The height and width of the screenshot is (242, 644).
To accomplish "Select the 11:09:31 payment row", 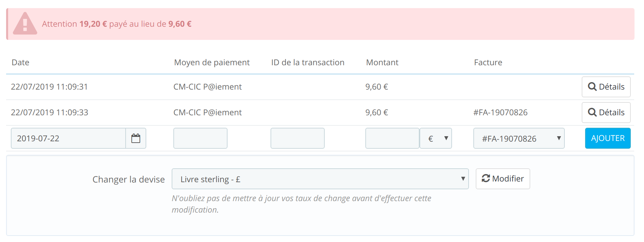I will pyautogui.click(x=49, y=87).
